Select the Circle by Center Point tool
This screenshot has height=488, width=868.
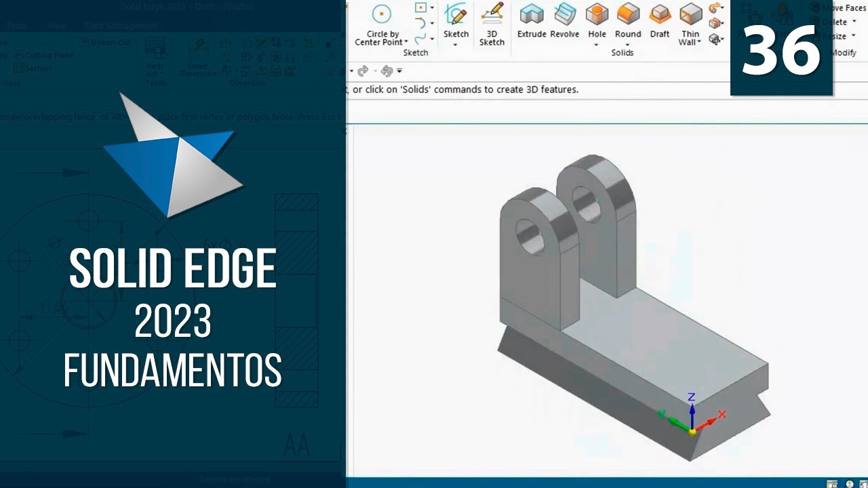click(x=382, y=25)
